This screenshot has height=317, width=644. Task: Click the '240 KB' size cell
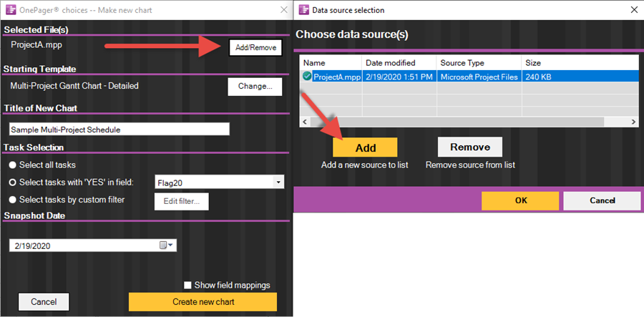[538, 77]
